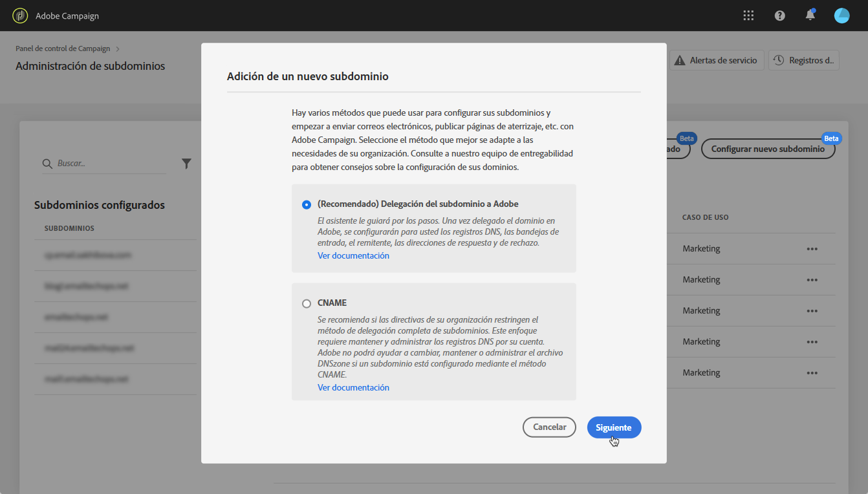
Task: Click the Subdominios configurados heading
Action: coord(100,205)
